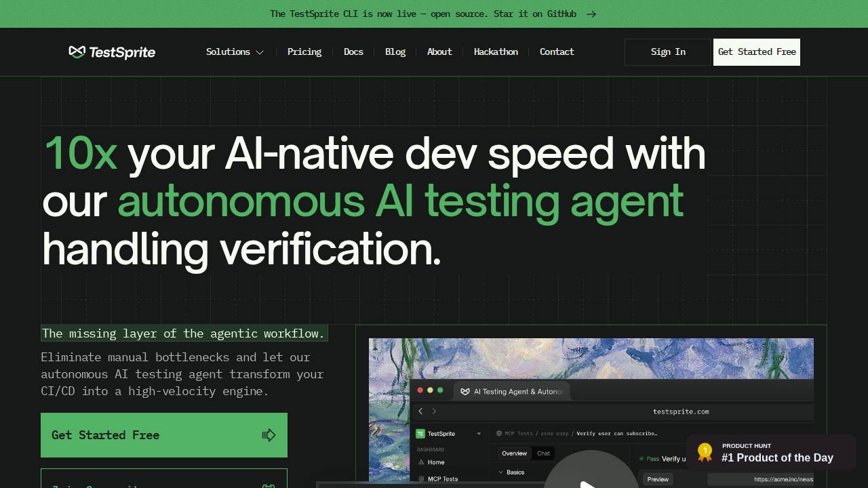868x488 pixels.
Task: Choose Contact in the navigation bar
Action: pos(557,52)
